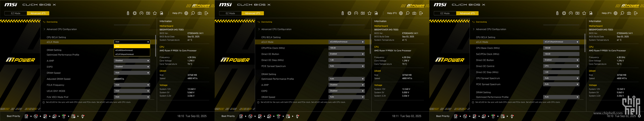644x121 pixels.
Task: Click the CPU chip icon in left BIOS screen
Action: pyautogui.click(x=135, y=13)
